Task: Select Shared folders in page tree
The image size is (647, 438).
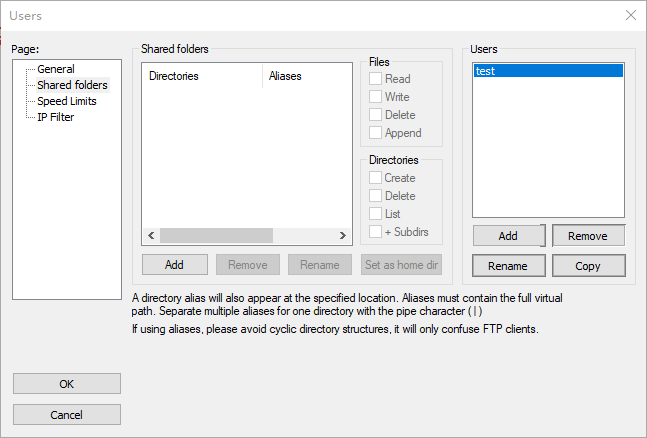Action: 72,85
